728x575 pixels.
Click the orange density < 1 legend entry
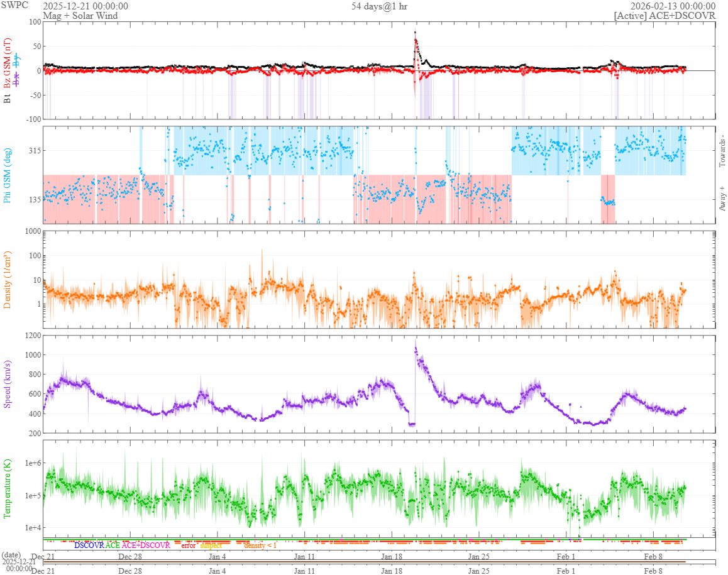pos(260,545)
